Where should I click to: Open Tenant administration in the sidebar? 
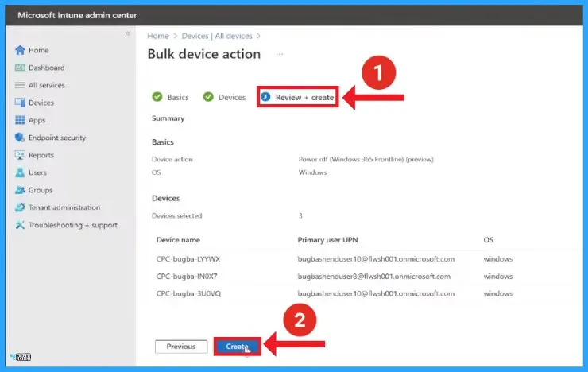pyautogui.click(x=64, y=207)
